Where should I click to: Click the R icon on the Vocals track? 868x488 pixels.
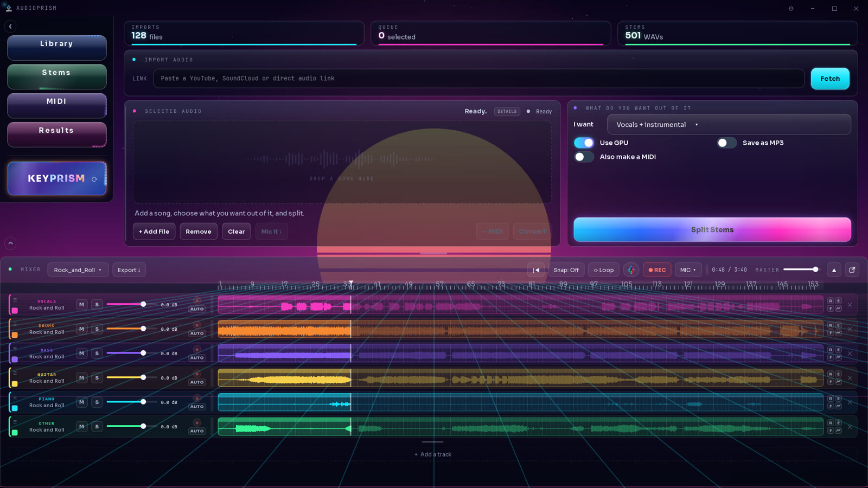[831, 301]
